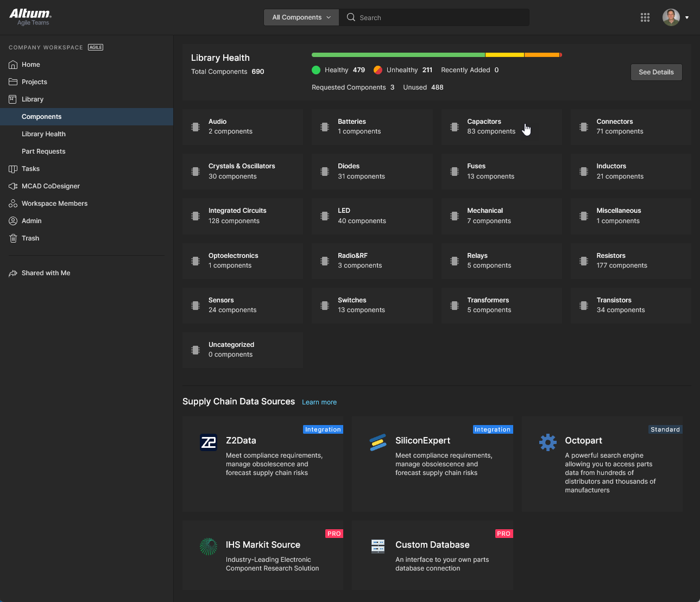Click the Library icon in sidebar

pyautogui.click(x=13, y=99)
